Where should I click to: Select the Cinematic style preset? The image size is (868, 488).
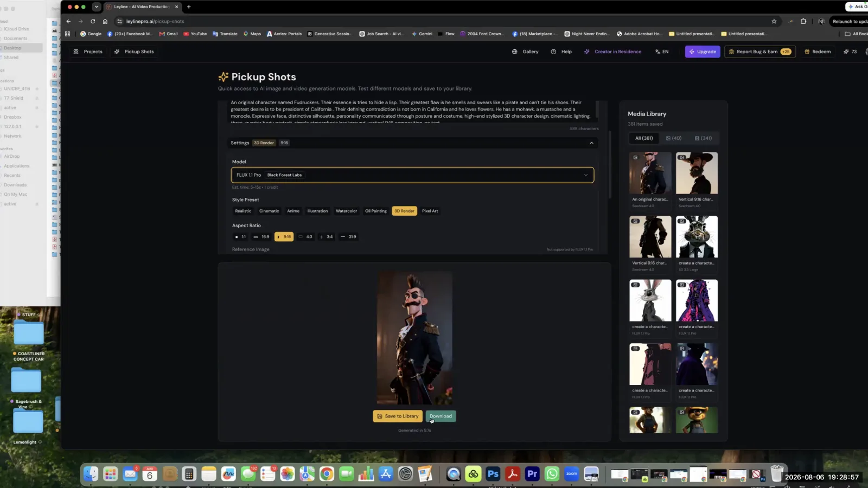[x=269, y=211]
